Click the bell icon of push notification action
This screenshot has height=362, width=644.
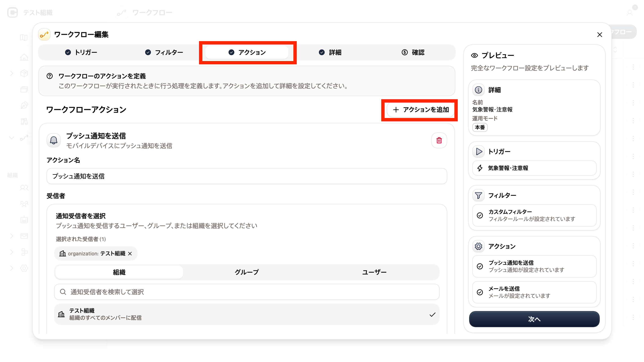53,140
